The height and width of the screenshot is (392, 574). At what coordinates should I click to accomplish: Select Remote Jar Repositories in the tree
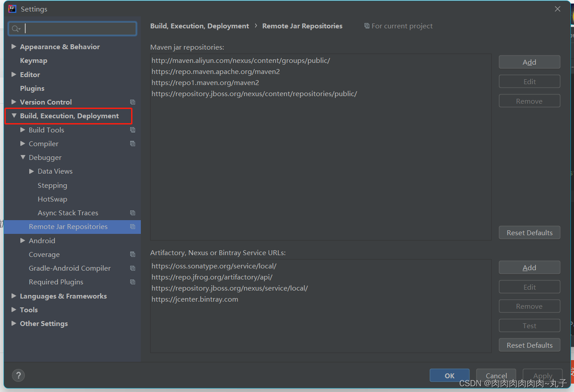[x=68, y=227]
